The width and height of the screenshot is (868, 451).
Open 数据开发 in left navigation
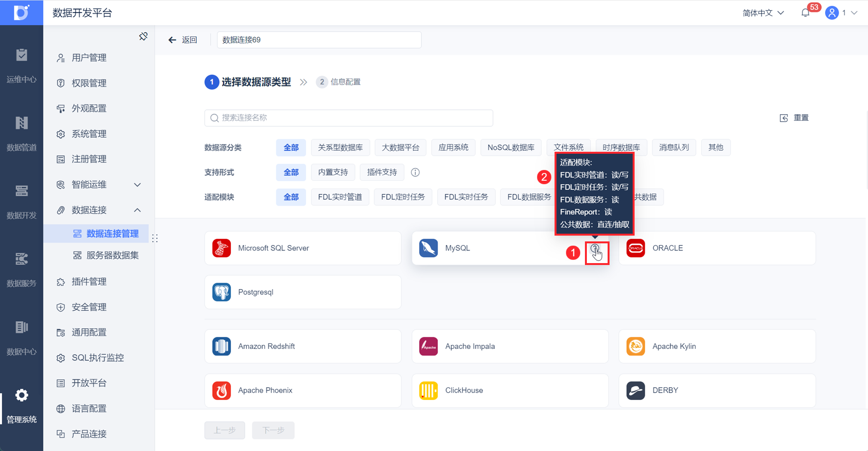click(x=22, y=201)
